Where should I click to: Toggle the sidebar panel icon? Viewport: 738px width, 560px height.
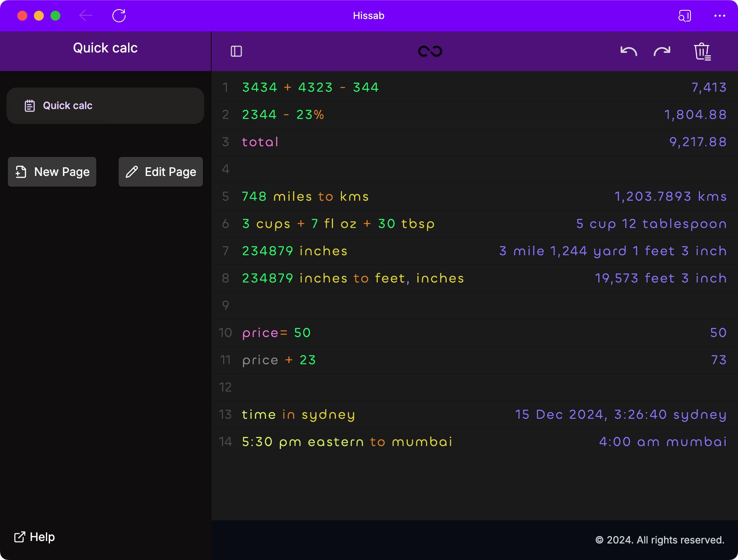tap(236, 51)
